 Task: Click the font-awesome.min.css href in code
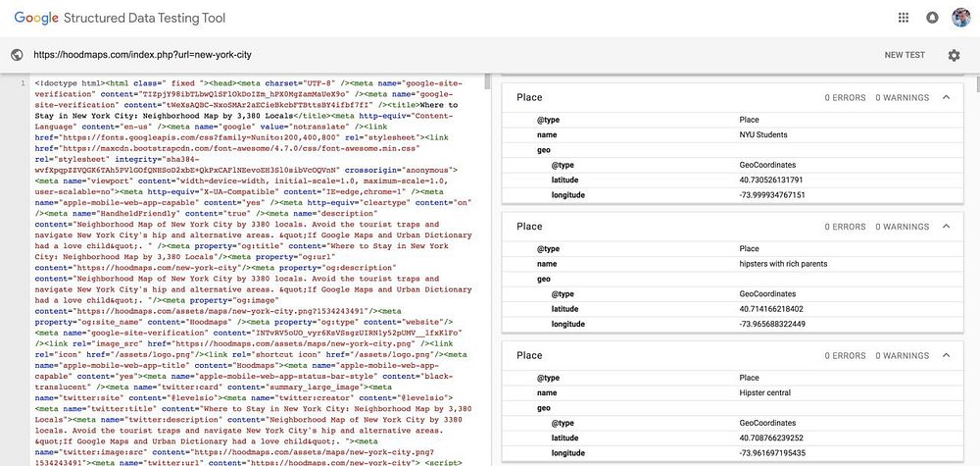[227, 148]
